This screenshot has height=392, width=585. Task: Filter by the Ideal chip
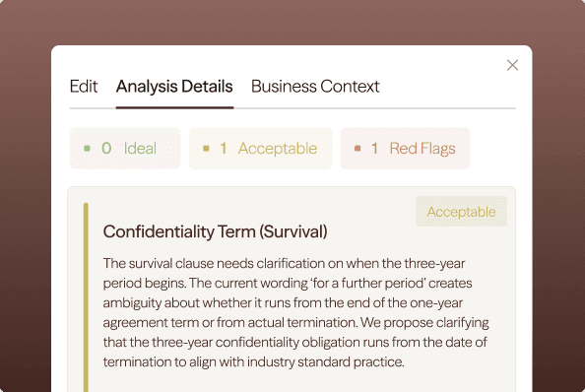point(125,149)
